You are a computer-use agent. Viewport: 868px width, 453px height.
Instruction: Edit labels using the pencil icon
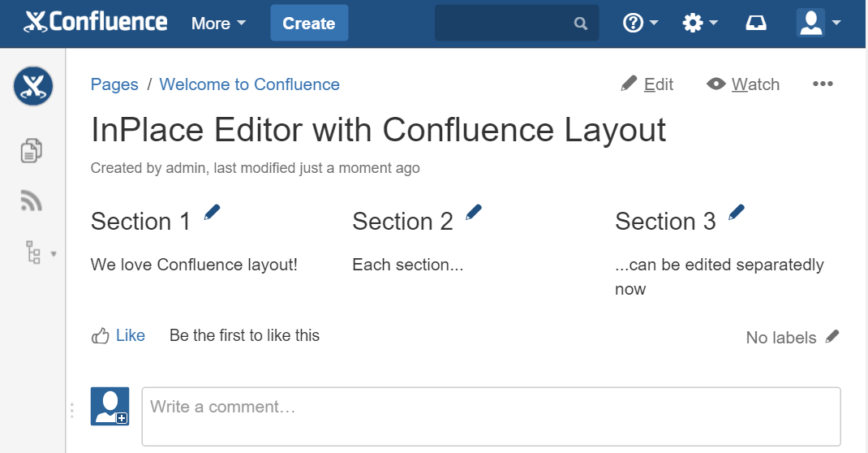pyautogui.click(x=832, y=337)
